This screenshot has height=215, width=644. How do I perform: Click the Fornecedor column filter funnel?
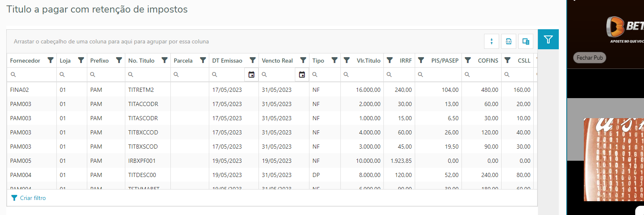pyautogui.click(x=51, y=61)
